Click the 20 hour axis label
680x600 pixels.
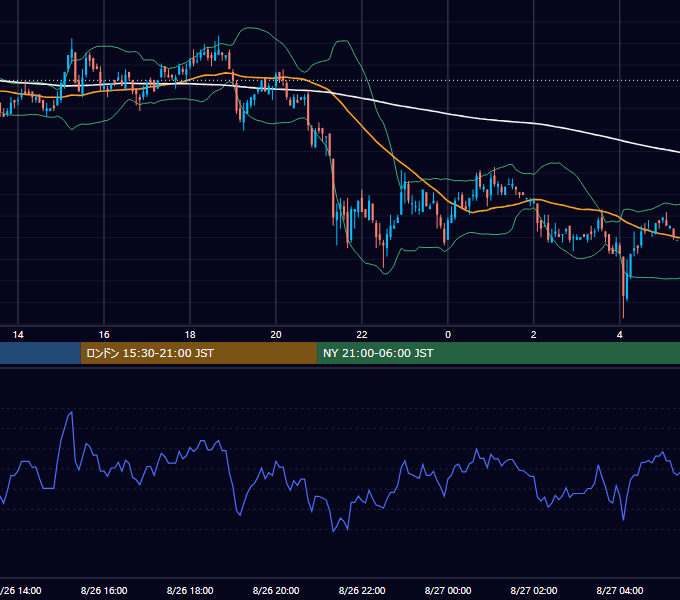tap(276, 335)
